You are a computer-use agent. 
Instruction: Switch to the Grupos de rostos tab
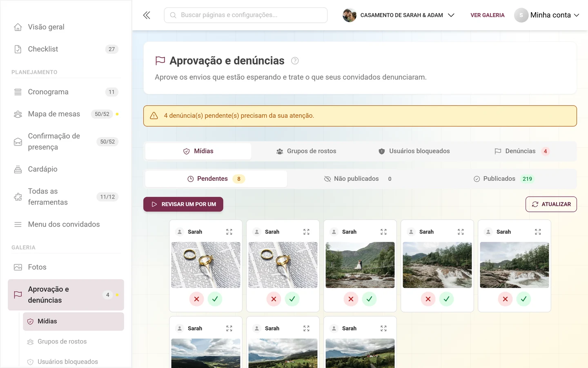point(306,151)
